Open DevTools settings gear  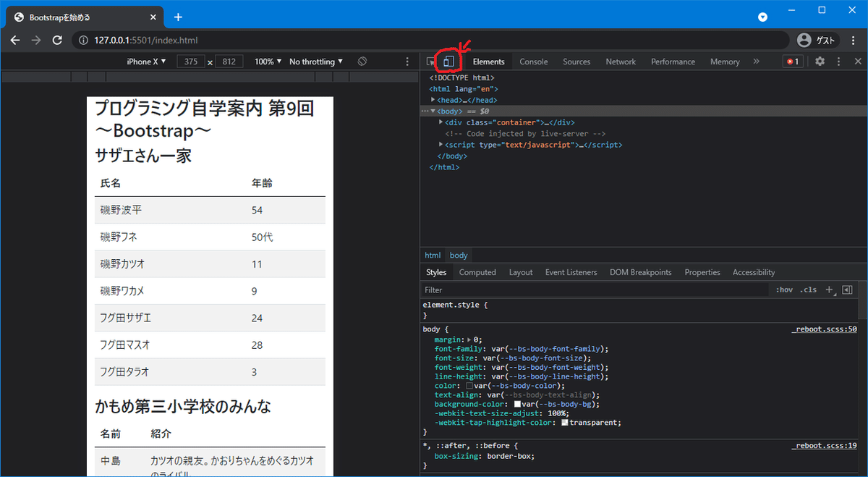(820, 62)
